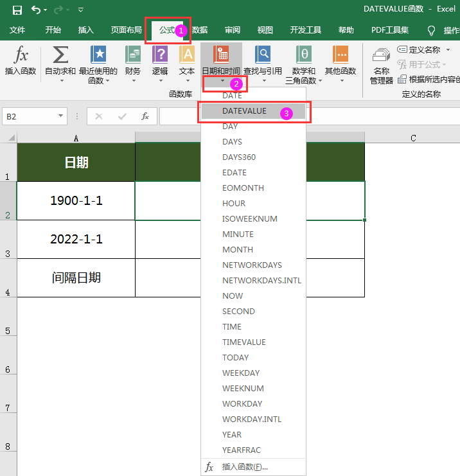Expand the 定义名称 dropdown arrow
Viewport: 460px width, 476px height.
tap(448, 49)
